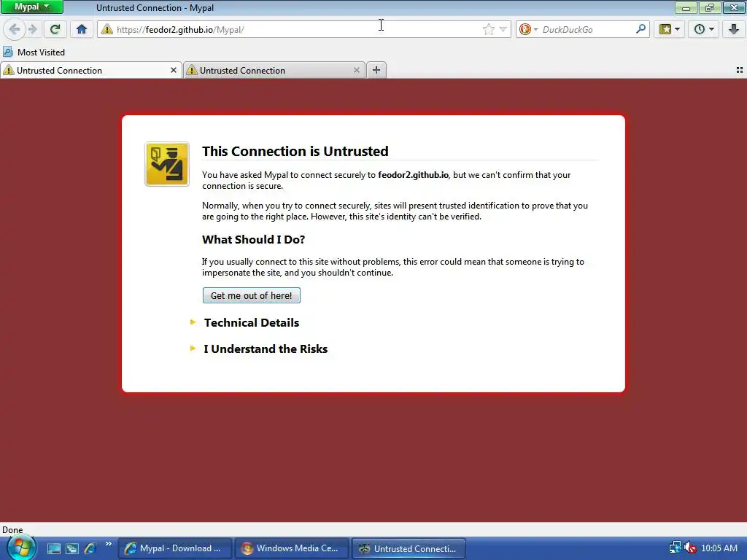This screenshot has width=747, height=560.
Task: Expand quick launch overflow chevron
Action: [108, 544]
